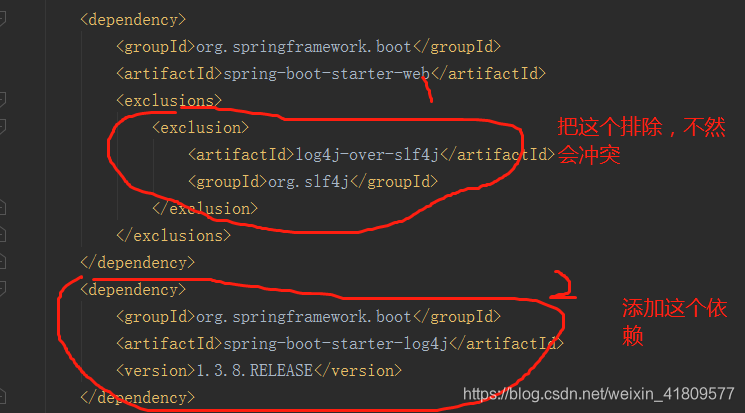Viewport: 745px width, 413px height.
Task: Click the spring-boot-starter-log4j artifactId line
Action: click(340, 344)
